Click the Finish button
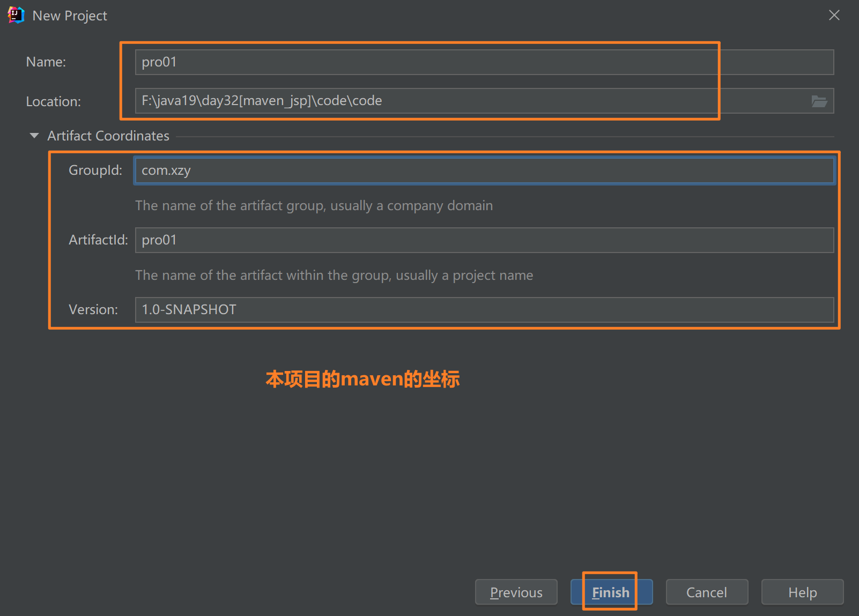This screenshot has width=859, height=616. (x=611, y=592)
